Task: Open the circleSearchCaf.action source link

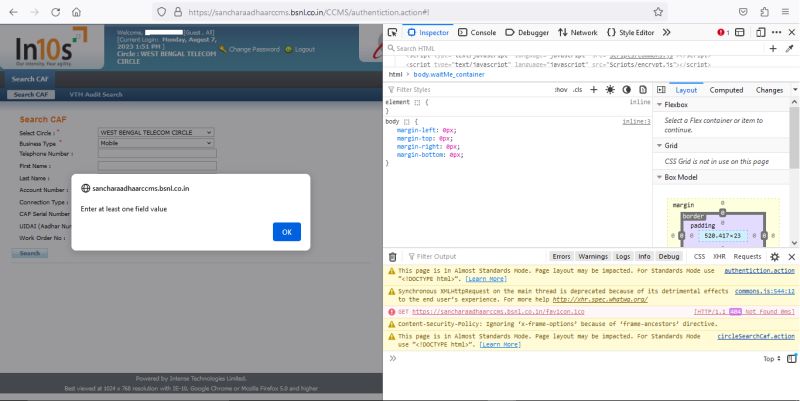Action: click(x=756, y=336)
